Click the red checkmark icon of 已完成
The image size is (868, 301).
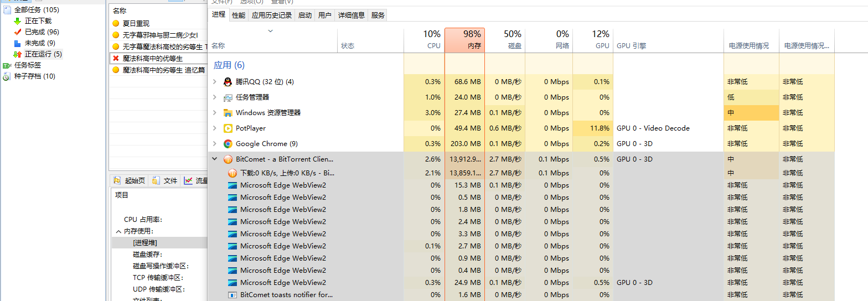click(x=18, y=32)
